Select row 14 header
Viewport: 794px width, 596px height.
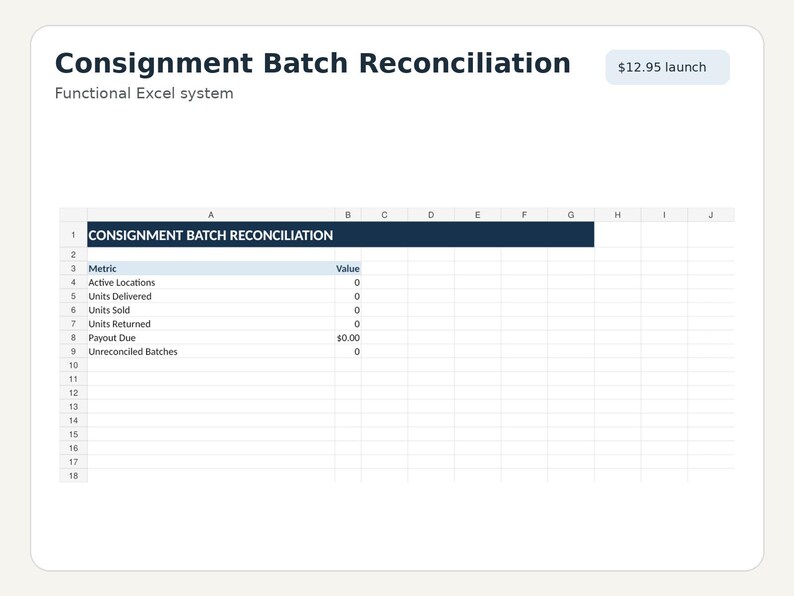[73, 420]
